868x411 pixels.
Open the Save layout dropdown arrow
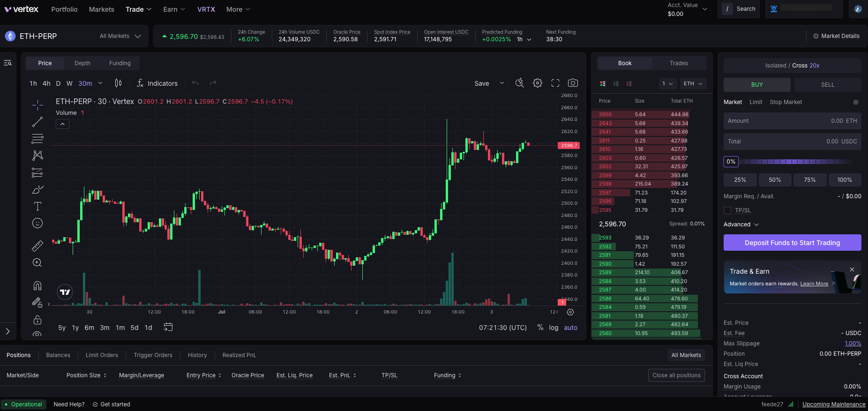pos(502,83)
